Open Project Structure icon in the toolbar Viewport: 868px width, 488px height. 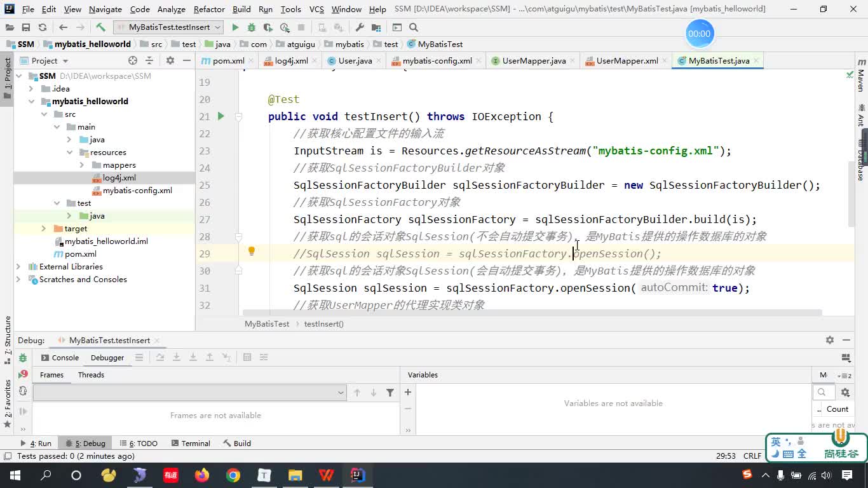click(376, 27)
